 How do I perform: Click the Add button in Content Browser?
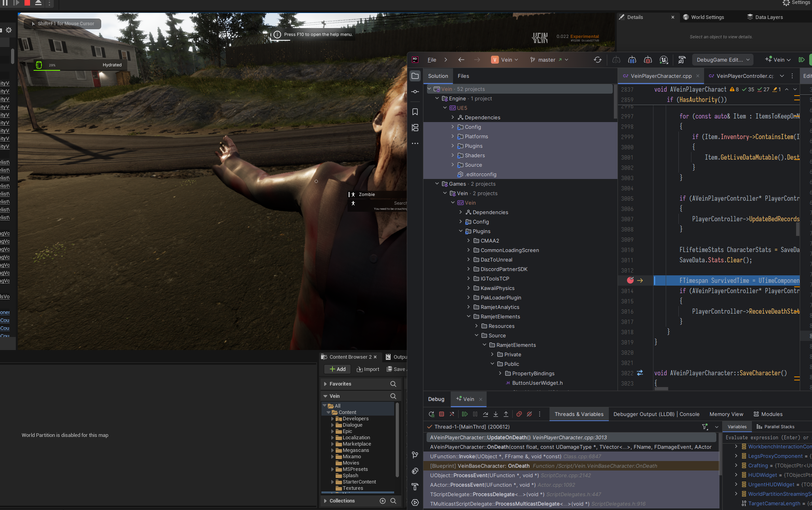coord(337,369)
